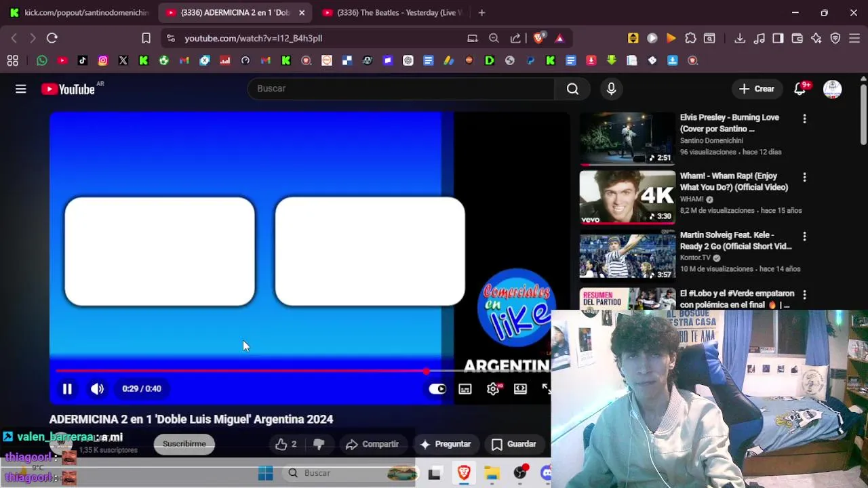Click the youtube.com address bar URL
The height and width of the screenshot is (488, 868).
253,39
